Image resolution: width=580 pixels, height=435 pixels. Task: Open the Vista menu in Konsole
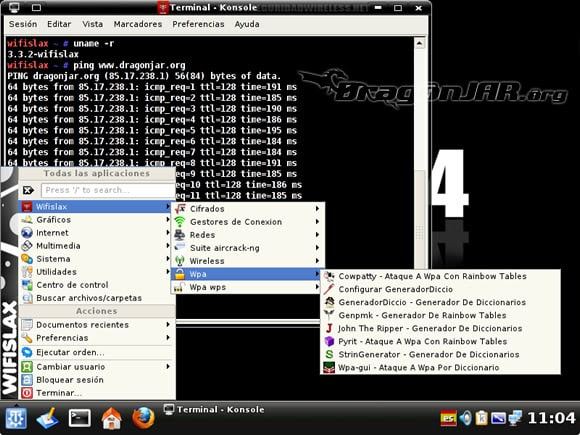(x=92, y=24)
